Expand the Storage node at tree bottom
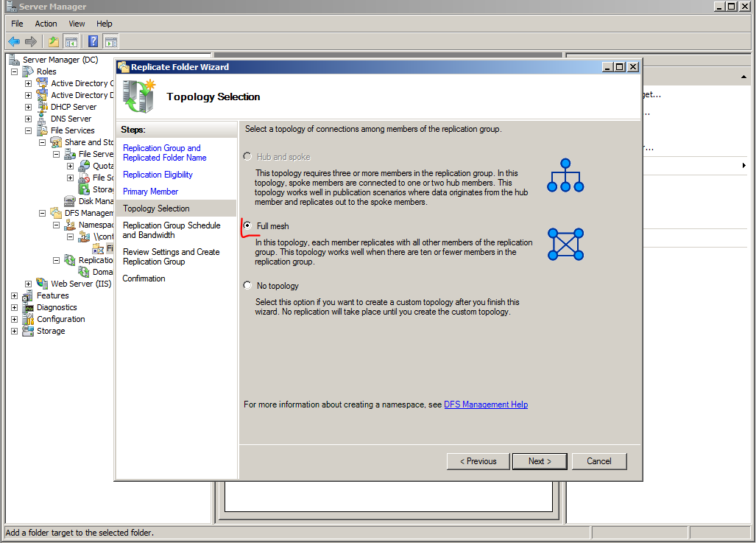Screen dimensions: 756x543 tap(15, 331)
